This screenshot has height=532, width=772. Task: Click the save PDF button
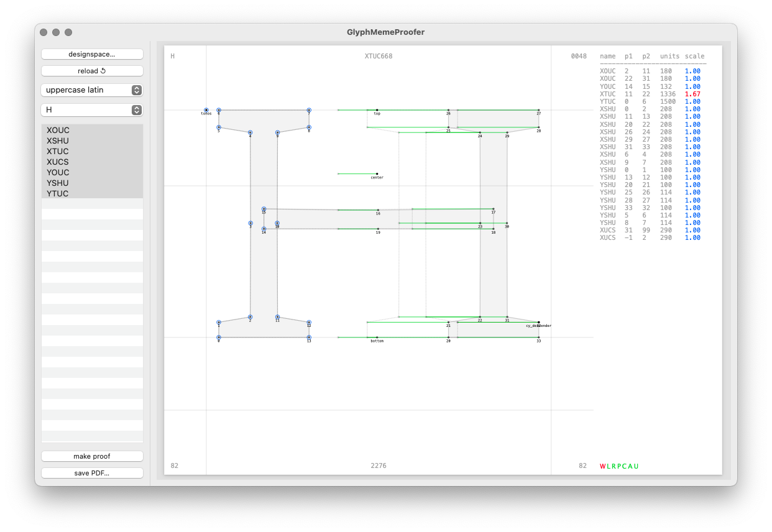[92, 473]
